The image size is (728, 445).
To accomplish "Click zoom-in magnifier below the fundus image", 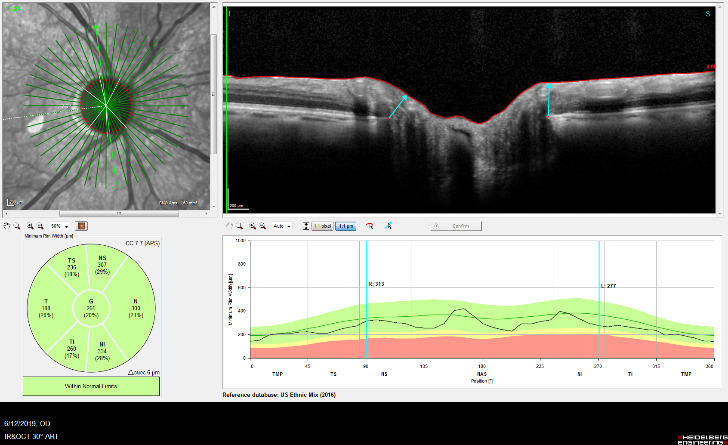I will tap(31, 226).
